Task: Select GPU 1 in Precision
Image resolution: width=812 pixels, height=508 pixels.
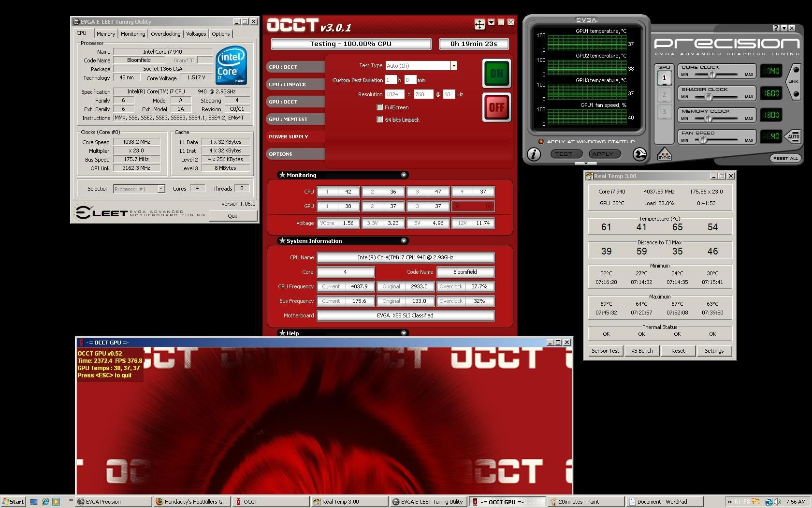Action: coord(664,78)
